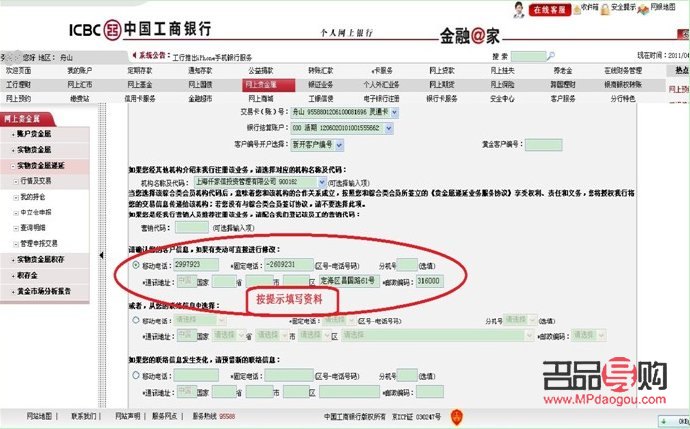Viewport: 690px width, 429px height.
Task: Click mobile phone field containing 2997923
Action: click(x=196, y=265)
